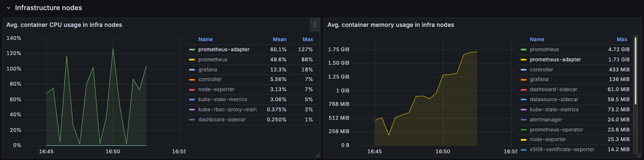644x160 pixels.
Task: Sort CPU legend by Max column
Action: coord(308,39)
